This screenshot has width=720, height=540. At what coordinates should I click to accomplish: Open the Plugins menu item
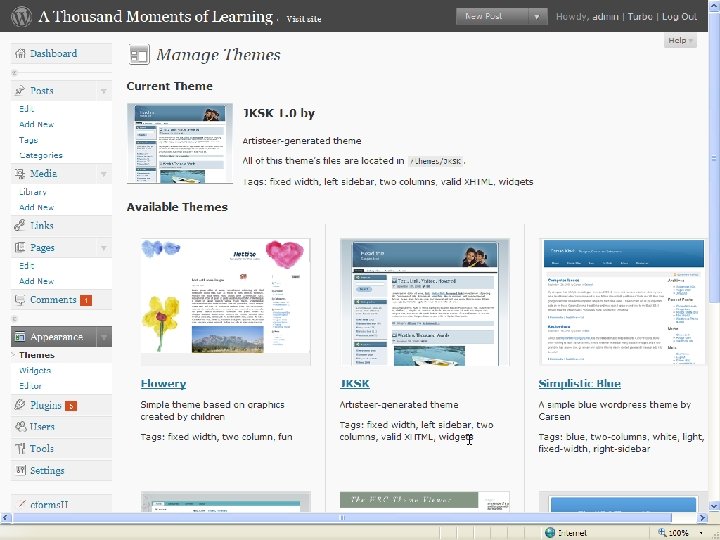(x=45, y=405)
